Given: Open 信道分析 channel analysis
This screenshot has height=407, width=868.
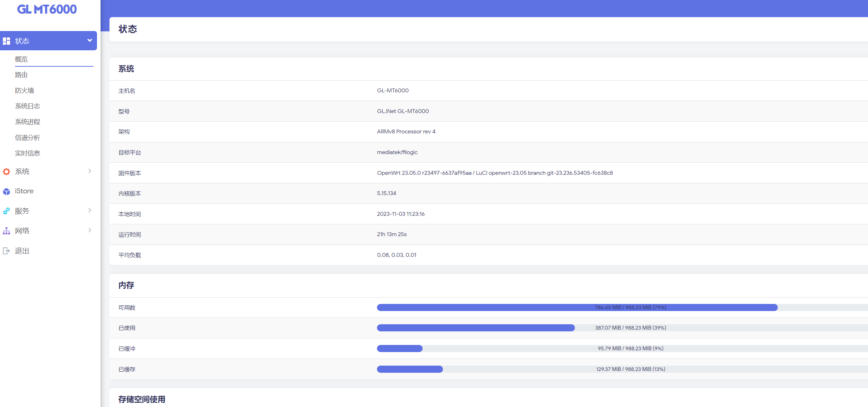Looking at the screenshot, I should (27, 138).
